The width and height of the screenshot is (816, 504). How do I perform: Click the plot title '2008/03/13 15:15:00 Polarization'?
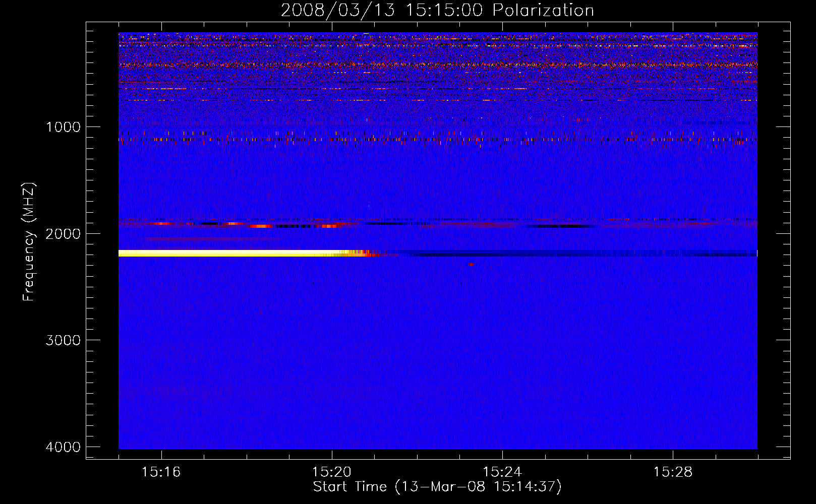pyautogui.click(x=437, y=10)
